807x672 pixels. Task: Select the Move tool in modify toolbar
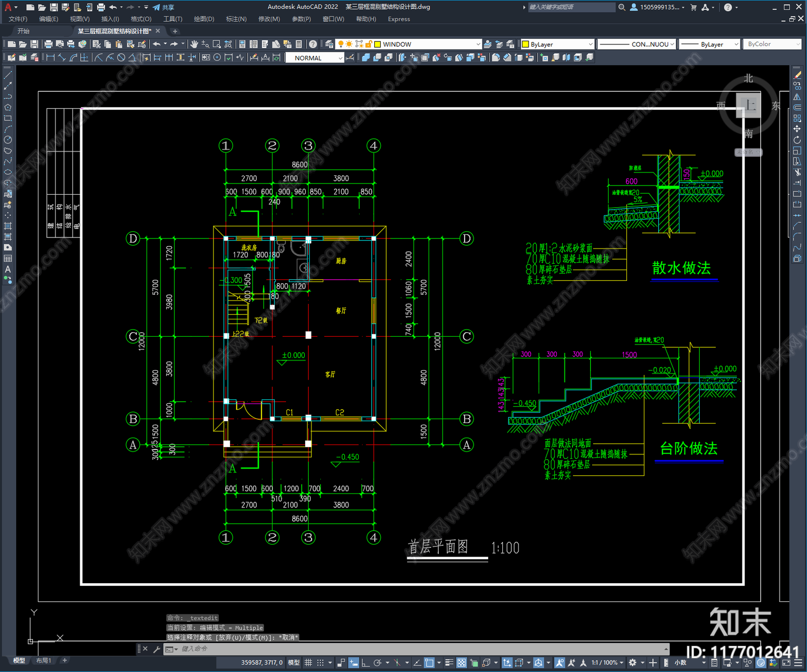tap(797, 129)
